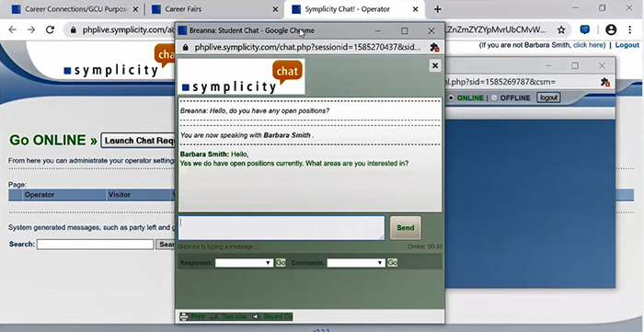Bookmark this page with the star icon
This screenshot has width=644, height=332.
[561, 30]
